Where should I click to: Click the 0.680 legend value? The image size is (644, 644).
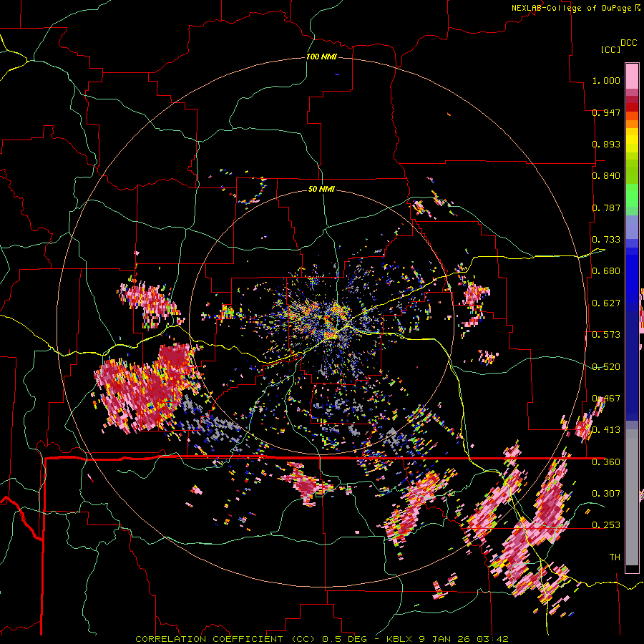tap(606, 271)
